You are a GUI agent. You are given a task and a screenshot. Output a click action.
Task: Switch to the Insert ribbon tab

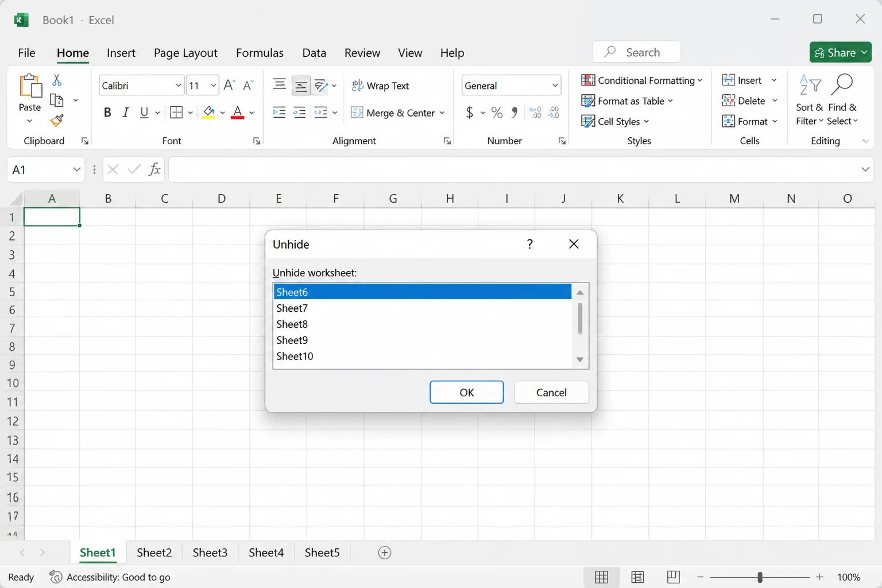[x=121, y=53]
